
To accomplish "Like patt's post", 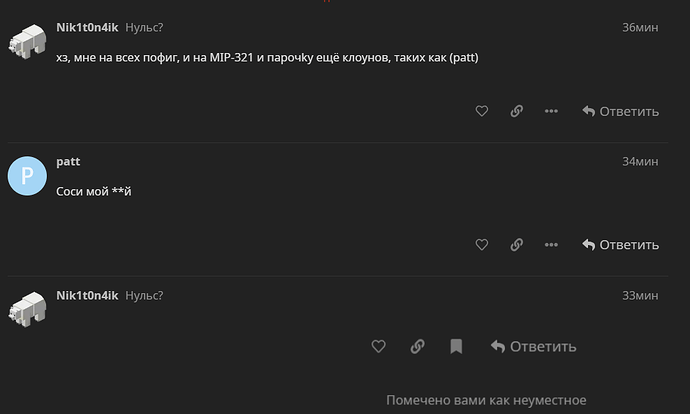I will pos(481,244).
